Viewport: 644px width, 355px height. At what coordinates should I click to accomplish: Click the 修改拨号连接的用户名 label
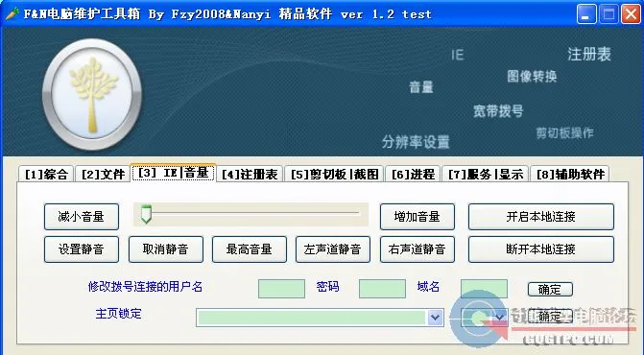[x=145, y=287]
